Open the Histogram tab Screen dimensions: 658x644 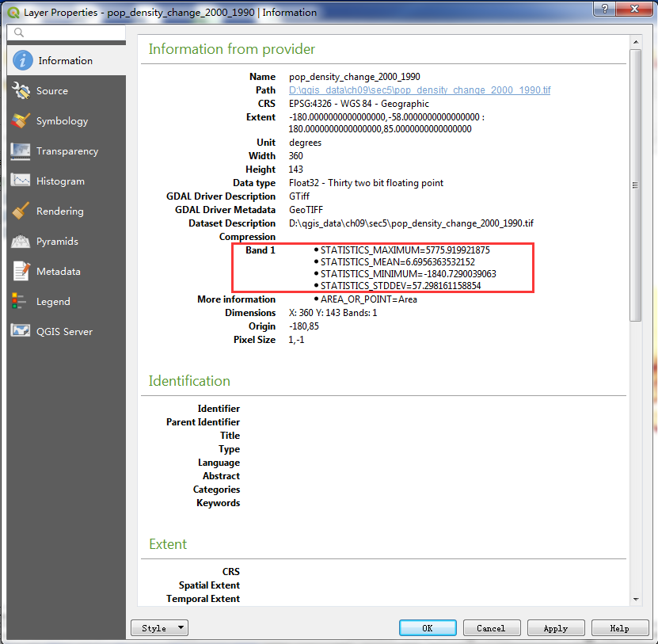[60, 181]
